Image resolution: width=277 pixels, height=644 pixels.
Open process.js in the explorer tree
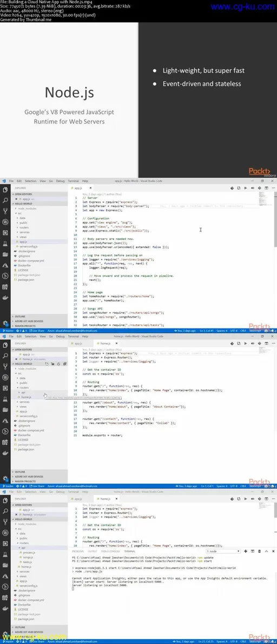click(x=29, y=552)
